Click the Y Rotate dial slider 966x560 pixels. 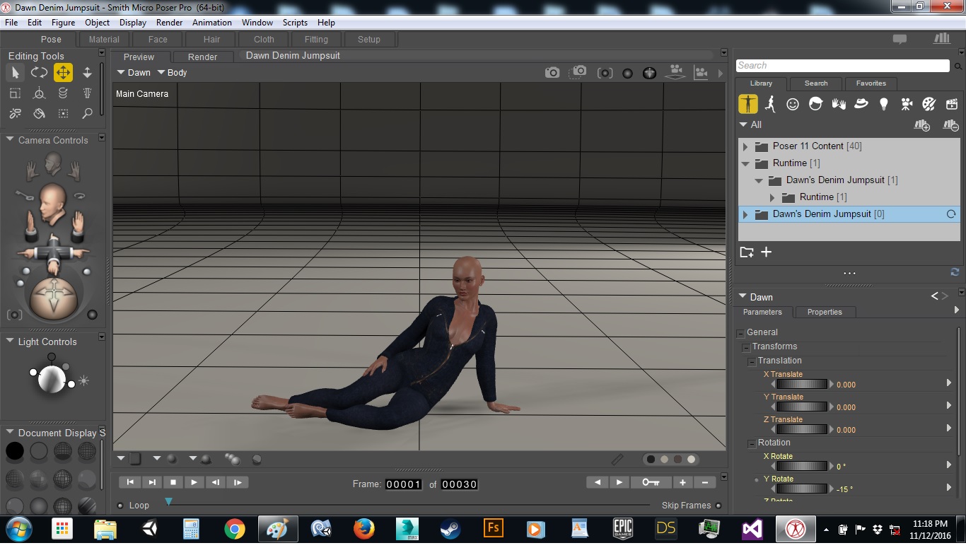coord(802,488)
